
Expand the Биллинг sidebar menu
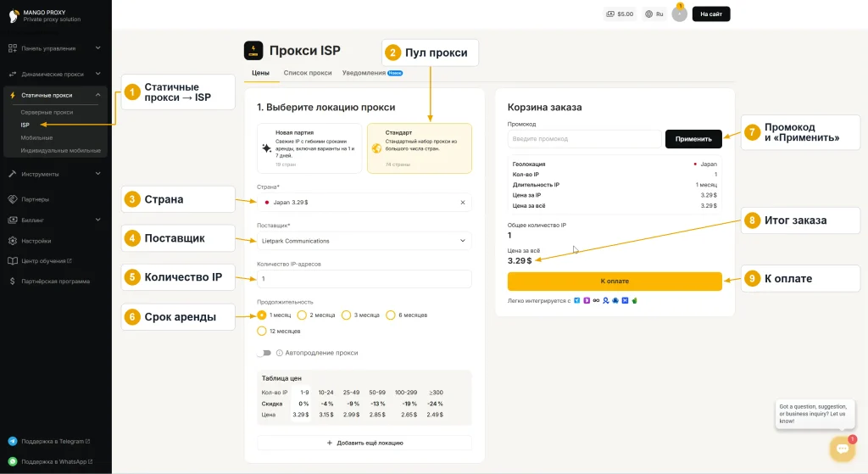(55, 220)
